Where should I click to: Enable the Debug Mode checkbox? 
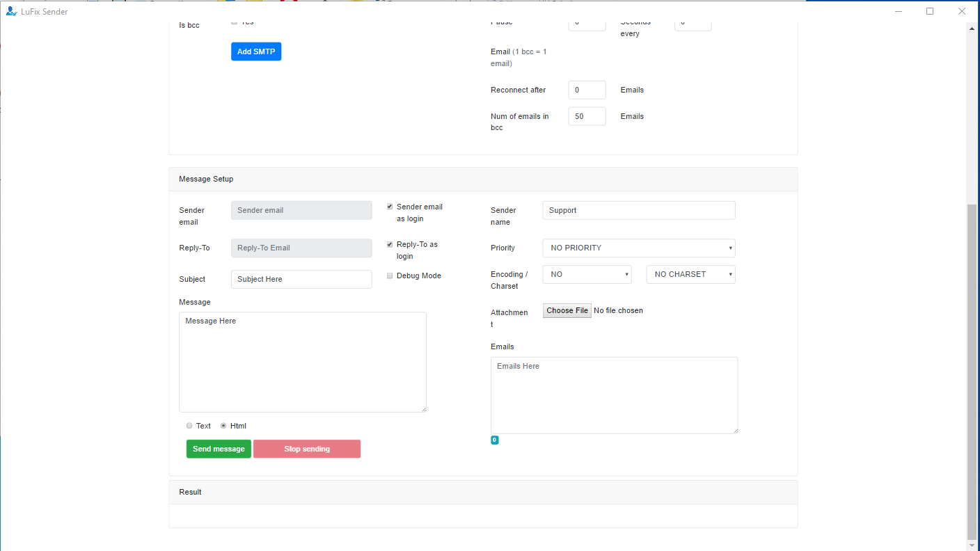[390, 276]
